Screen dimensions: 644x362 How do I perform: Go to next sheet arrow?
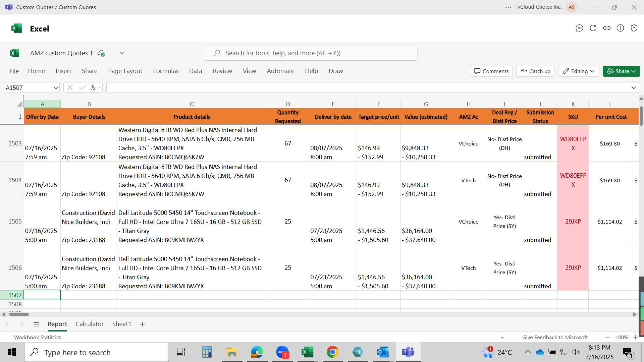[x=22, y=324]
